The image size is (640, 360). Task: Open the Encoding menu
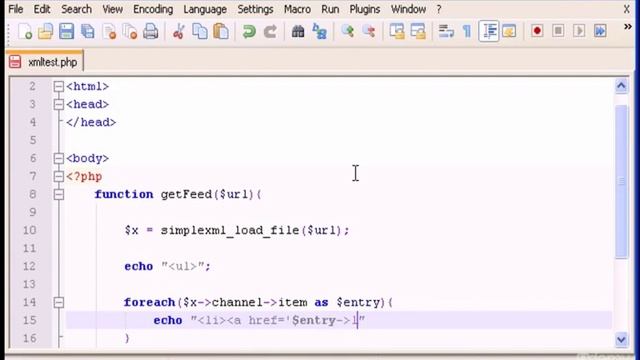point(153,9)
